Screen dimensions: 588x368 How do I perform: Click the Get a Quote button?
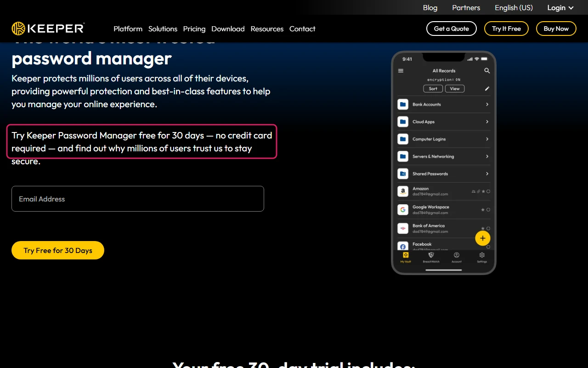(452, 29)
